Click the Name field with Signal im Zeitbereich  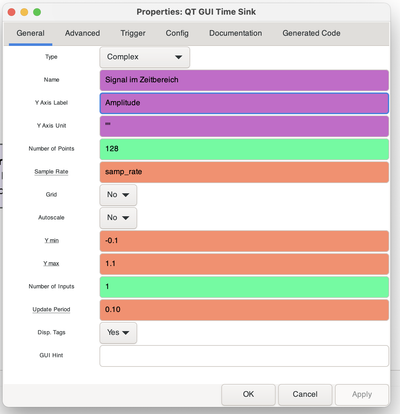(244, 80)
